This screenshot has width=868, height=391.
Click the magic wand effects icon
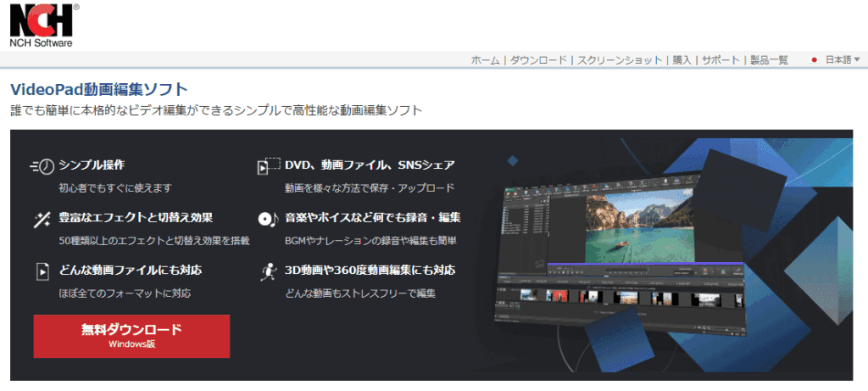(42, 219)
